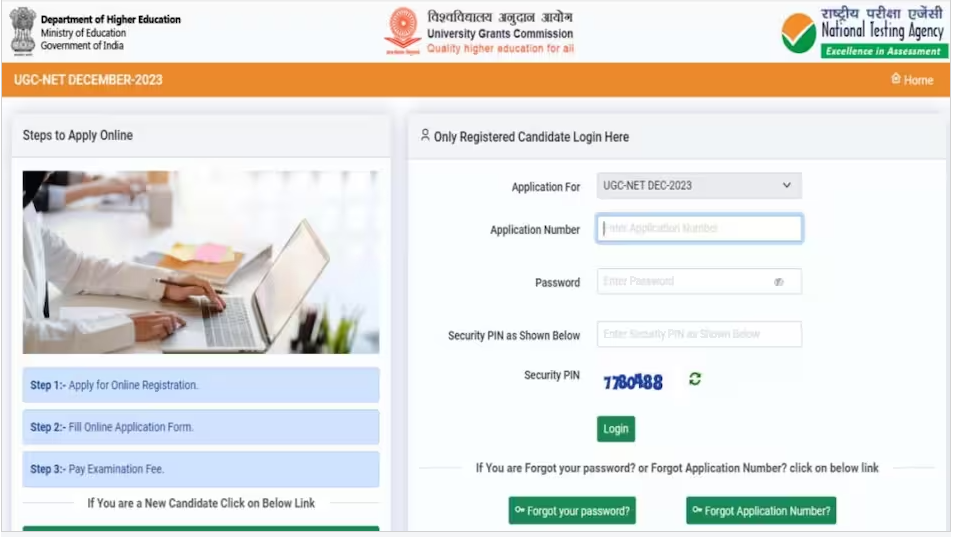
Task: Click the key icon on Forgot Application Number
Action: 697,510
